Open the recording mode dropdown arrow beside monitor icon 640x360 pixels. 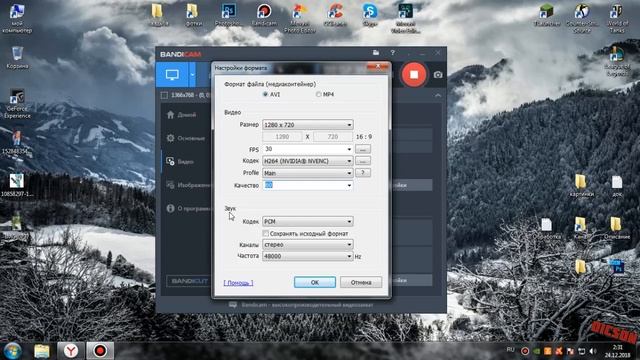click(x=192, y=75)
